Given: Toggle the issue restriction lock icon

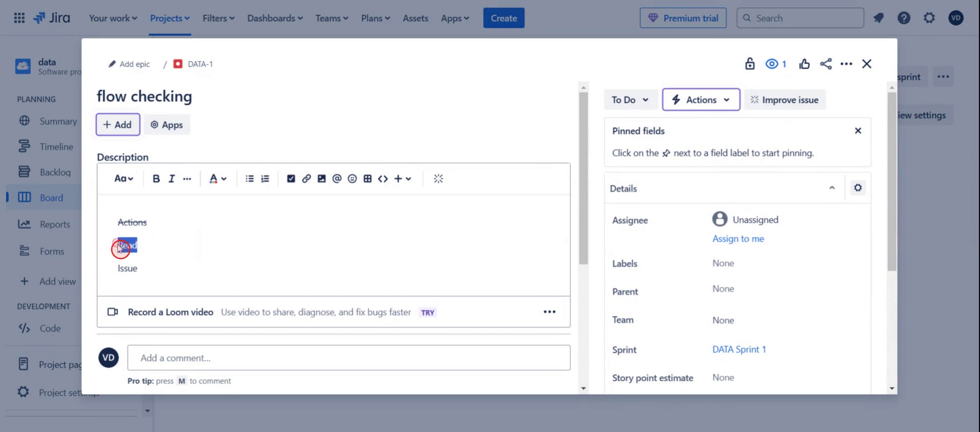Looking at the screenshot, I should pos(750,64).
